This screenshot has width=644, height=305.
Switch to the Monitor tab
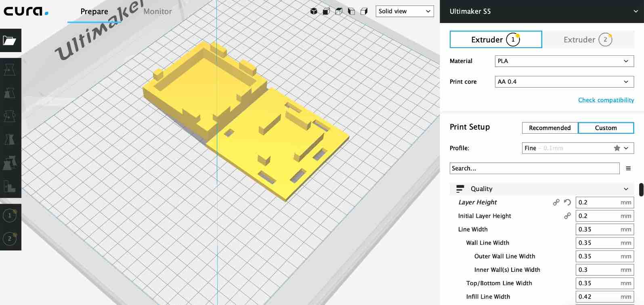pyautogui.click(x=157, y=12)
